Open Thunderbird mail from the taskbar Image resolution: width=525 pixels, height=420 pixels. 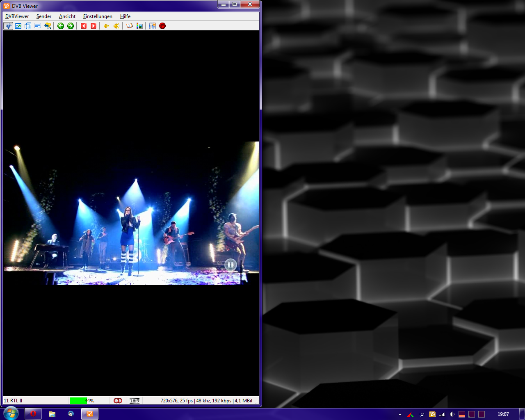pyautogui.click(x=71, y=414)
